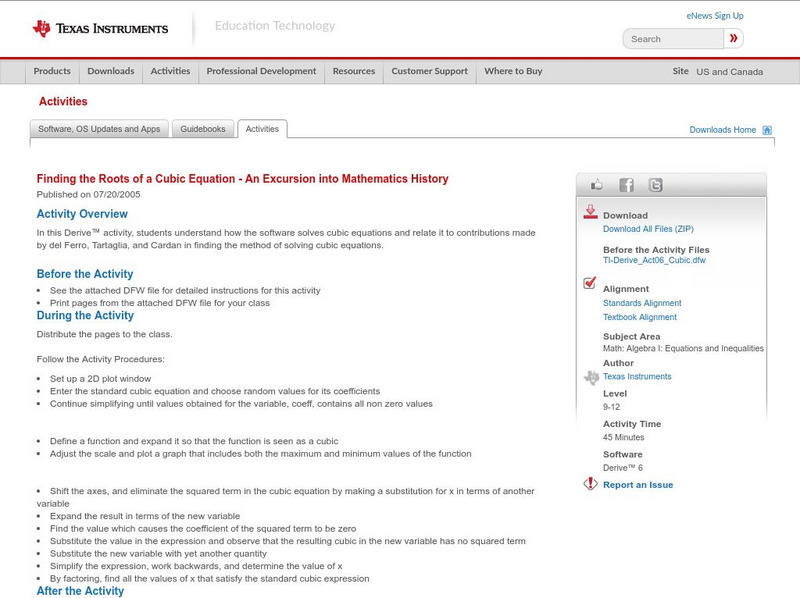
Task: Click the Alignment checkmark icon
Action: [x=589, y=283]
